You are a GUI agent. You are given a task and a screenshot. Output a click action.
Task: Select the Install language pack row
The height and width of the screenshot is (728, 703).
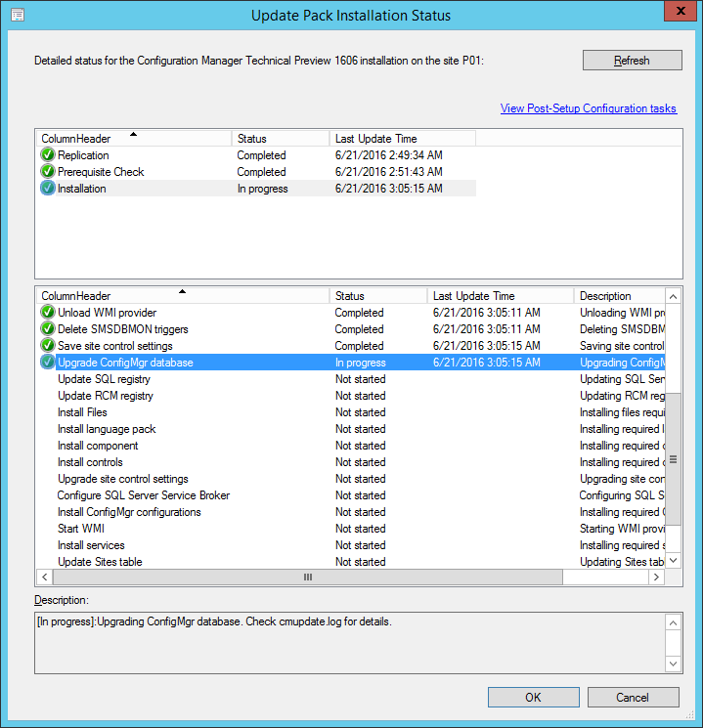point(351,429)
